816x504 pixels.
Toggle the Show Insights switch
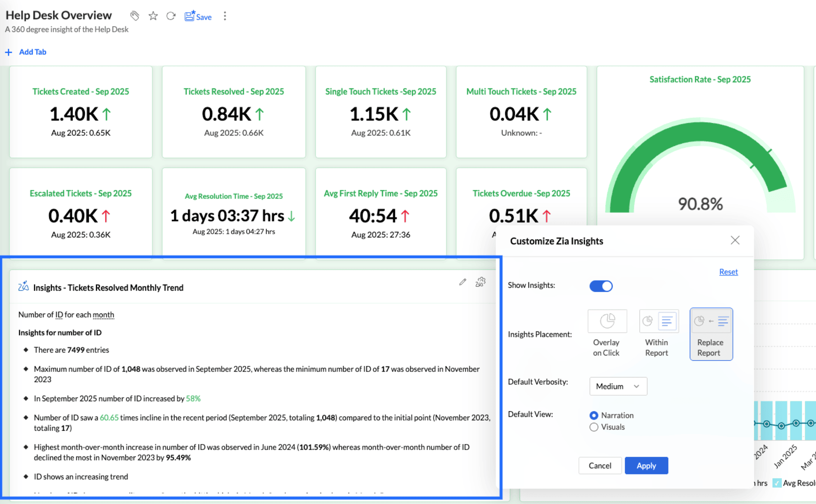[601, 286]
